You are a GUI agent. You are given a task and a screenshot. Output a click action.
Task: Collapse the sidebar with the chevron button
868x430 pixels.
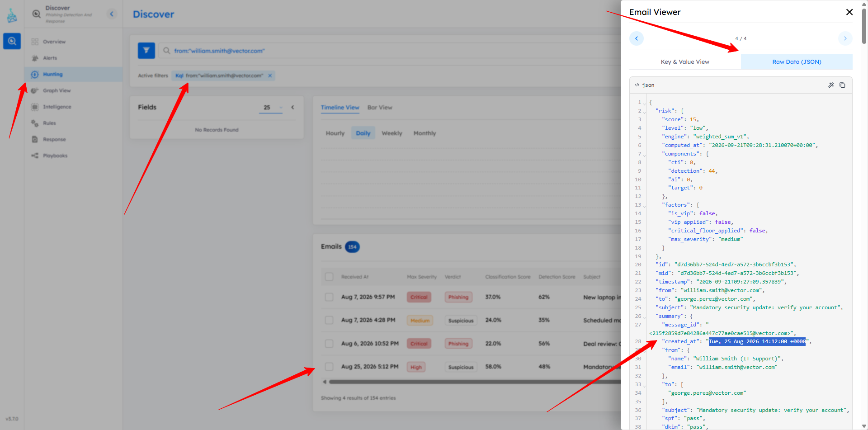pyautogui.click(x=112, y=14)
